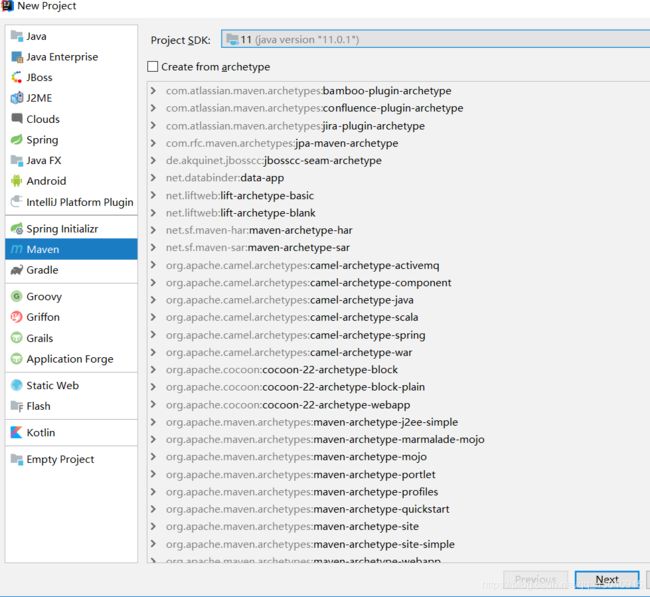Select camel-archetype-java row

point(399,300)
